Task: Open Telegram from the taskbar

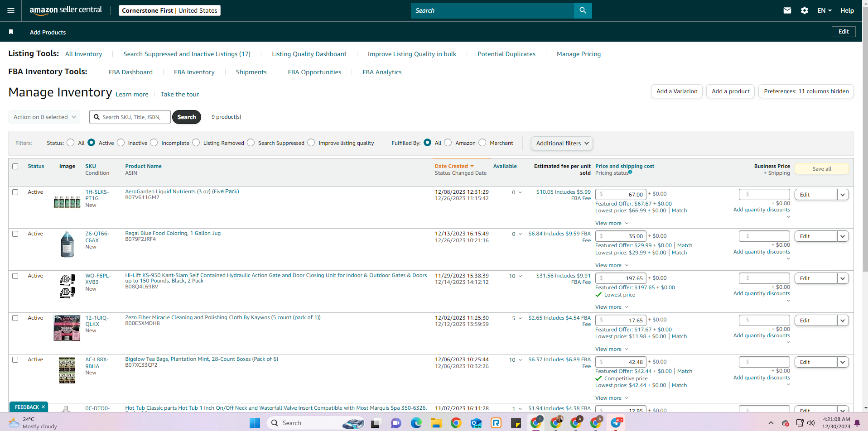Action: [x=616, y=423]
